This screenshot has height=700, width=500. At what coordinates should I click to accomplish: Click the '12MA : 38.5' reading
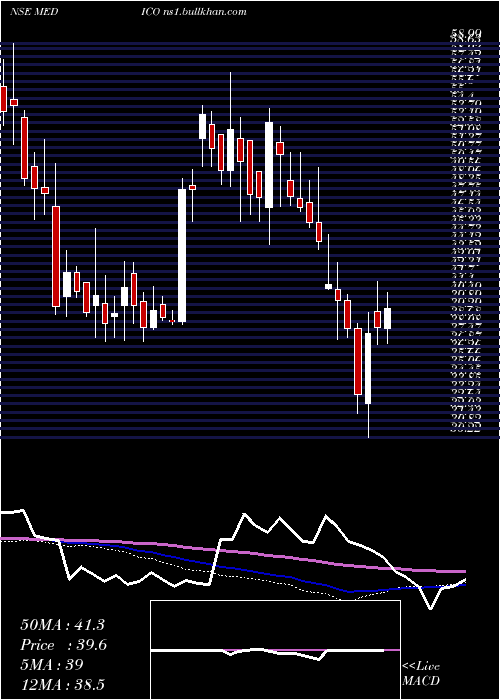pyautogui.click(x=62, y=684)
